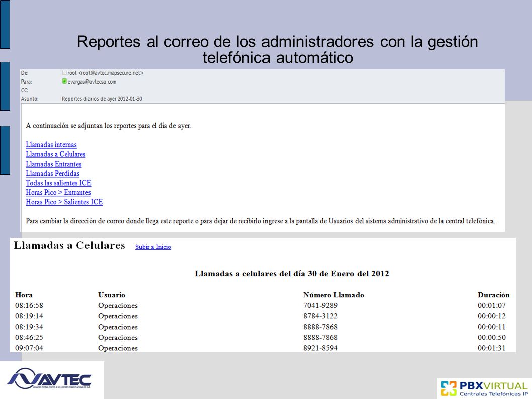Select called number 8921-8594

pos(321,348)
